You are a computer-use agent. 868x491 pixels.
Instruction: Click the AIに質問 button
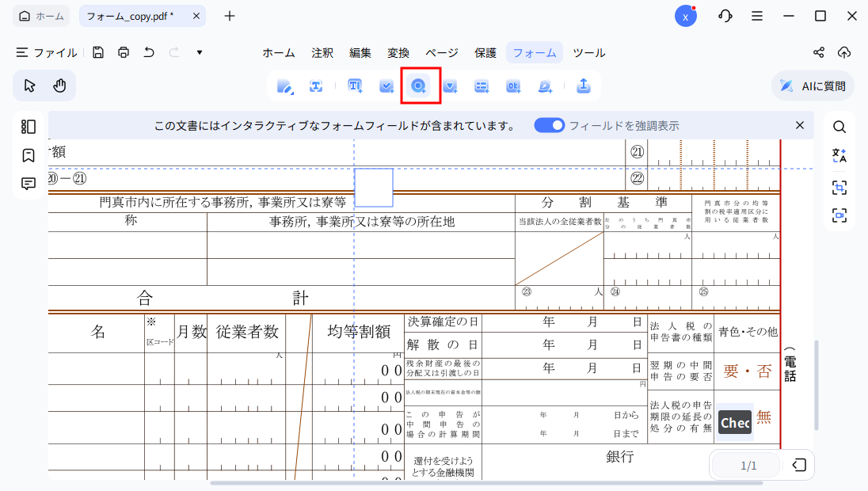pos(813,86)
